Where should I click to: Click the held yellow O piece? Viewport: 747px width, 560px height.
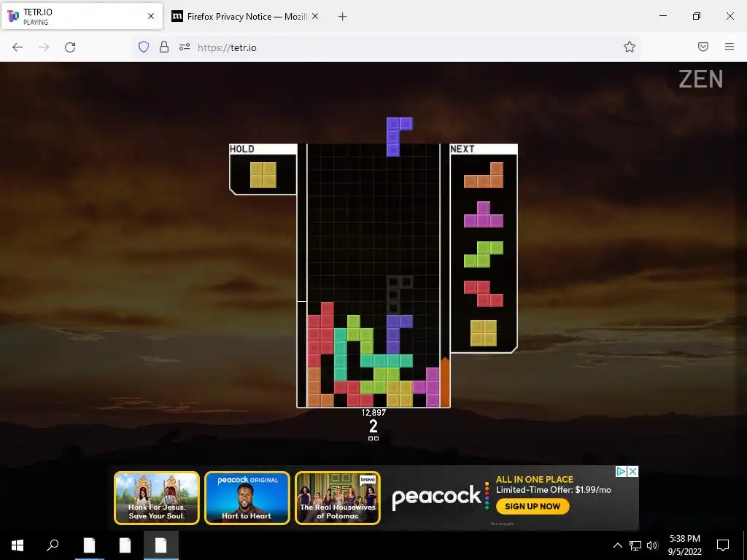tap(263, 175)
